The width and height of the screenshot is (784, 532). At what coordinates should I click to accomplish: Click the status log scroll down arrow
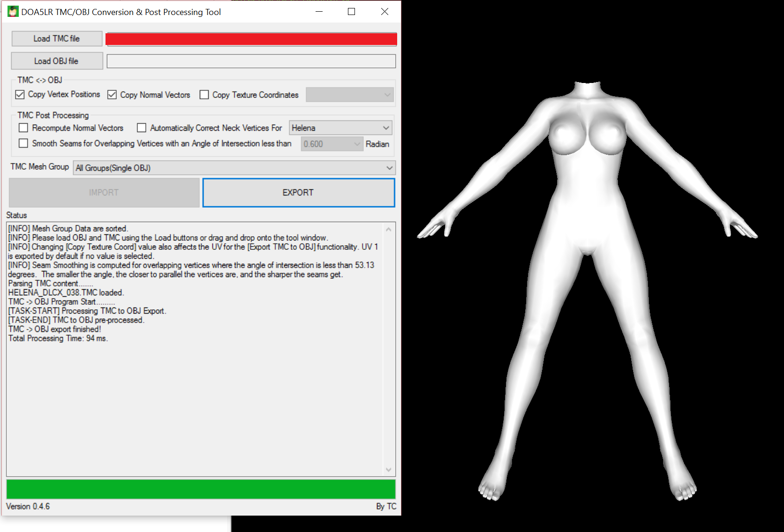pos(388,469)
